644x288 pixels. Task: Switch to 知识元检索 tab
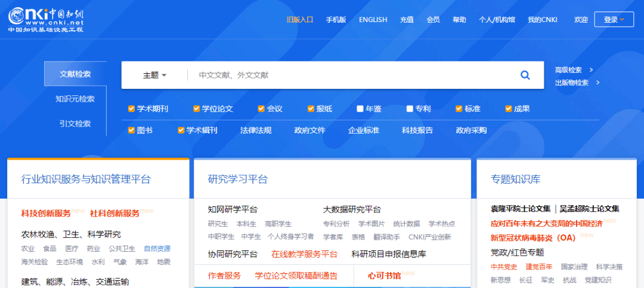75,99
